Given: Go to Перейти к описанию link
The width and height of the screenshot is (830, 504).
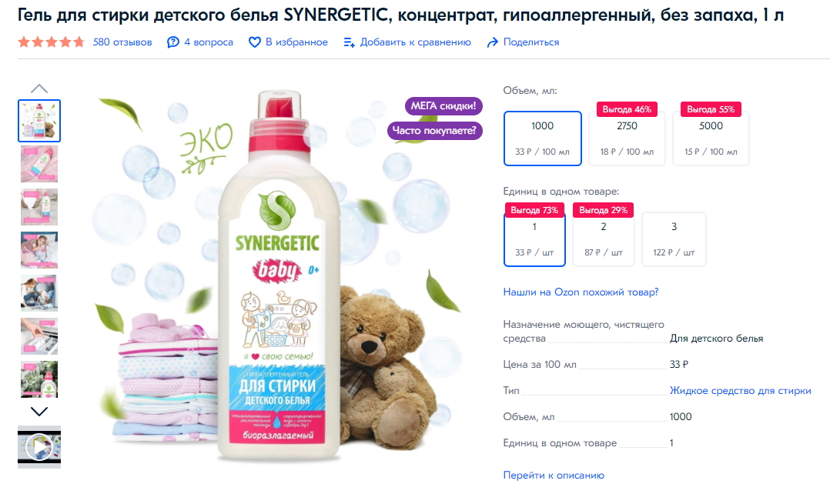Looking at the screenshot, I should tap(554, 475).
